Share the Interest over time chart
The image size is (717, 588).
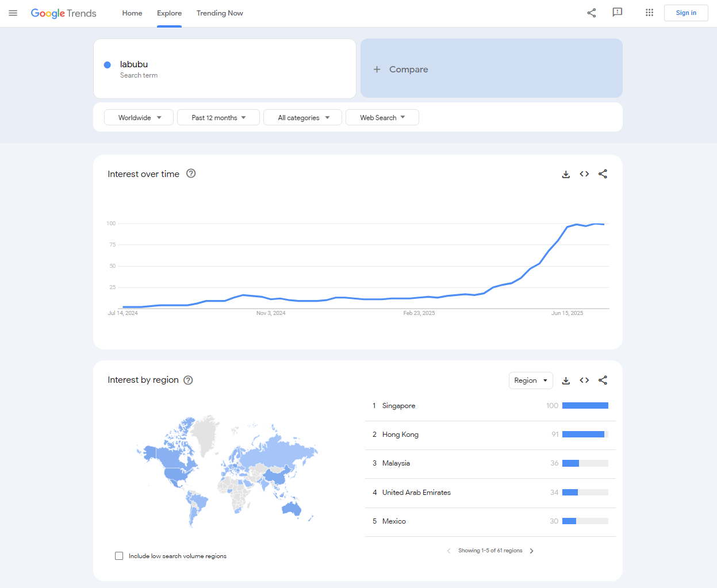(603, 174)
